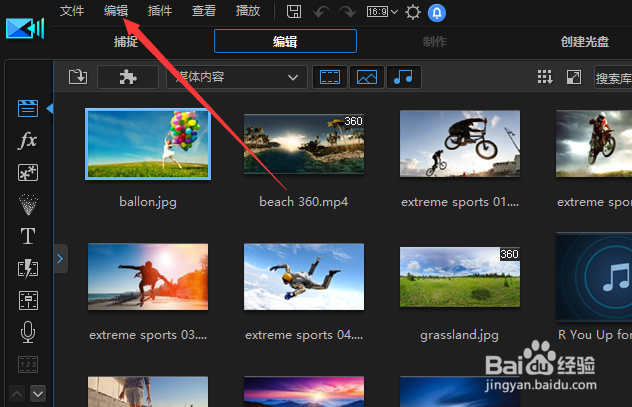Select the beach 360.mp4 thumbnail
This screenshot has height=407, width=632.
tap(304, 144)
